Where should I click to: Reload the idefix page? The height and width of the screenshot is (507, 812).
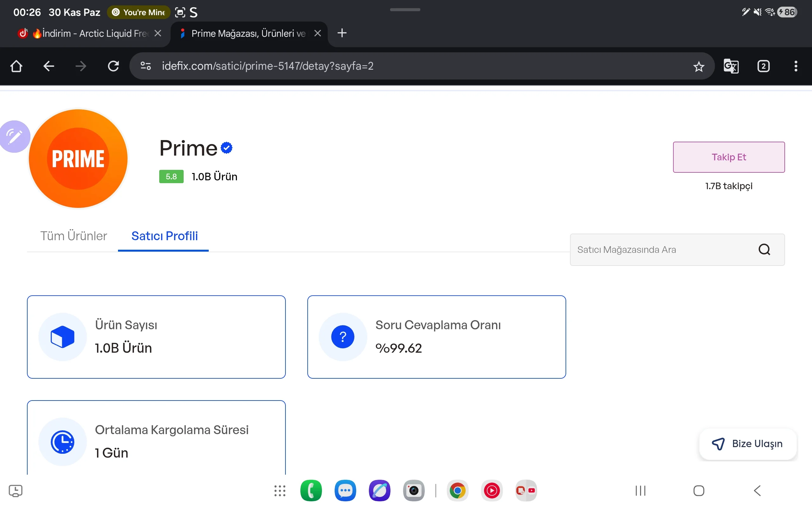113,66
